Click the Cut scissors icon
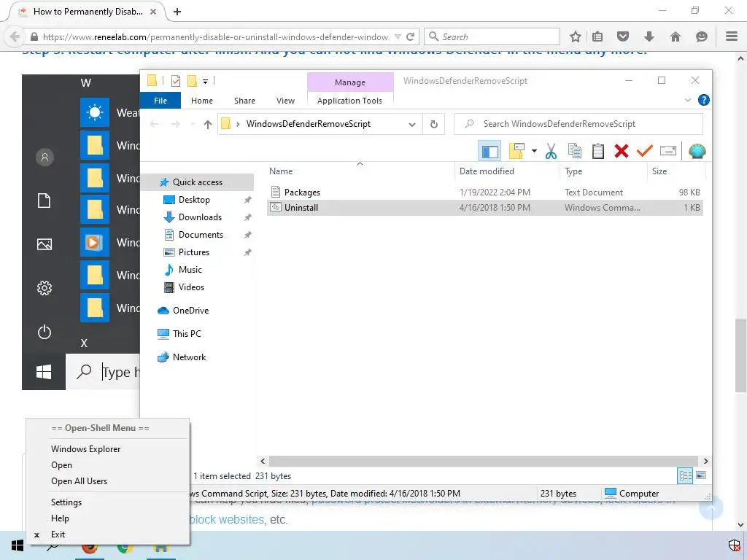747x560 pixels. click(551, 151)
